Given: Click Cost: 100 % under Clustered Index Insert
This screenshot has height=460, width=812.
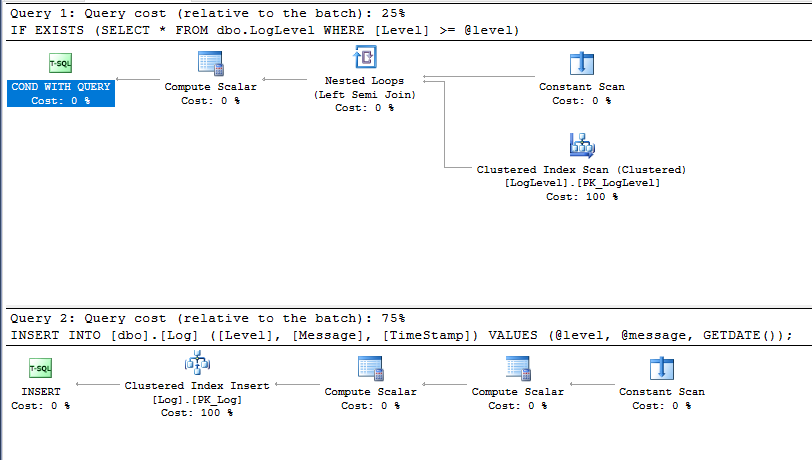Looking at the screenshot, I should (197, 412).
